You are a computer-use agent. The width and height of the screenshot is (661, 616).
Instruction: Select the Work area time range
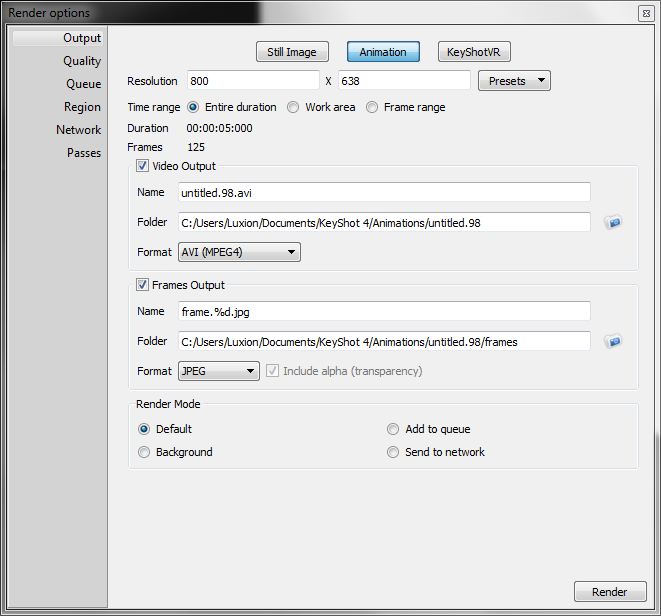tap(293, 107)
